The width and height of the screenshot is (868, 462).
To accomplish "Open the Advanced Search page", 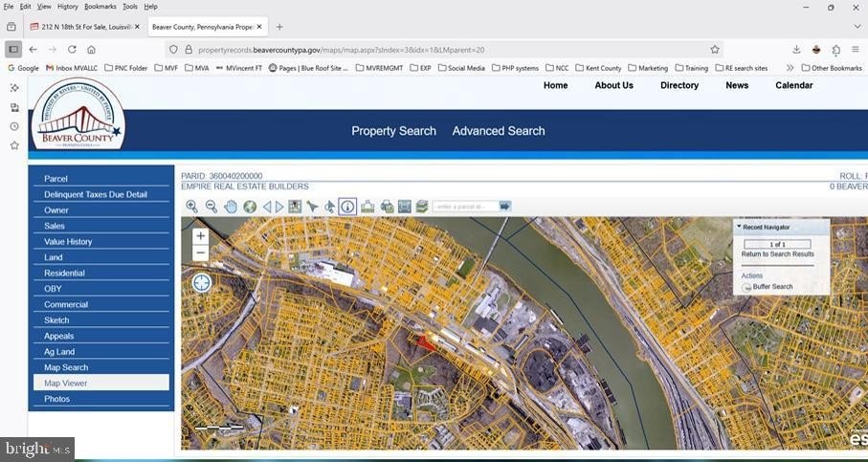I will (499, 131).
